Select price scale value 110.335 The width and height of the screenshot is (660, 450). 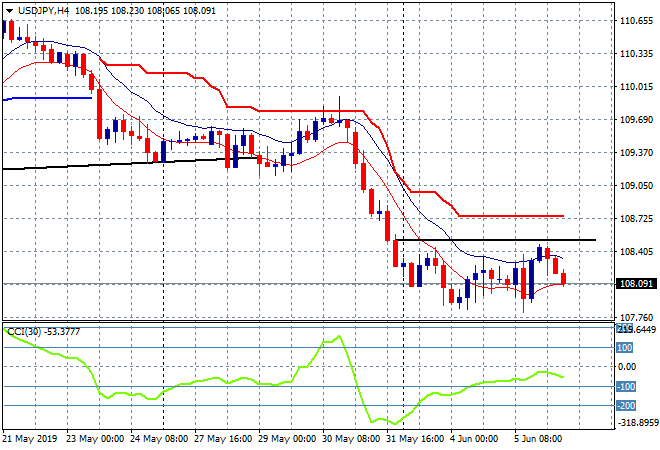636,53
